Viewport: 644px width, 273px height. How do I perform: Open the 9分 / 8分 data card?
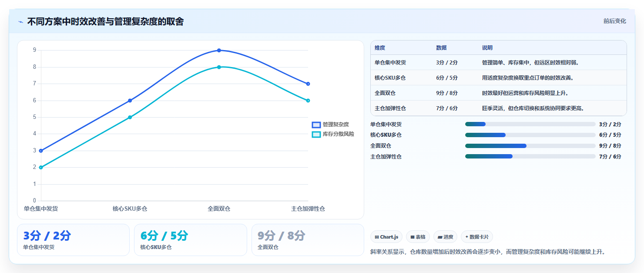pyautogui.click(x=308, y=240)
